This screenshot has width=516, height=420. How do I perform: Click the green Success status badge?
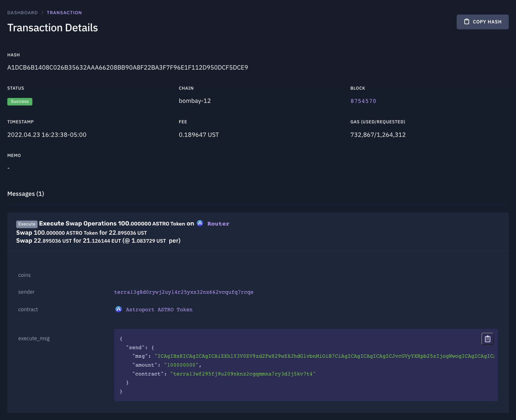point(20,102)
